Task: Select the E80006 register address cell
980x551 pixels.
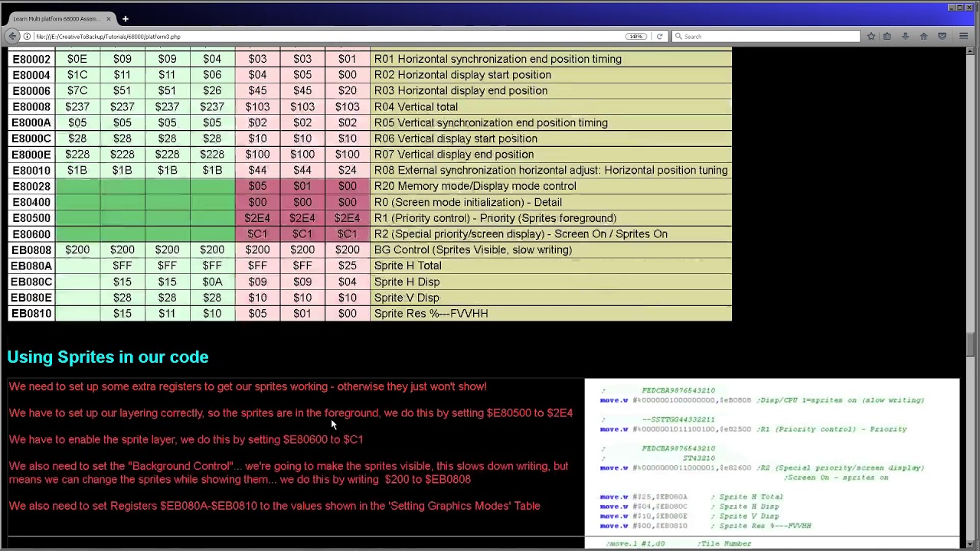Action: pyautogui.click(x=31, y=90)
